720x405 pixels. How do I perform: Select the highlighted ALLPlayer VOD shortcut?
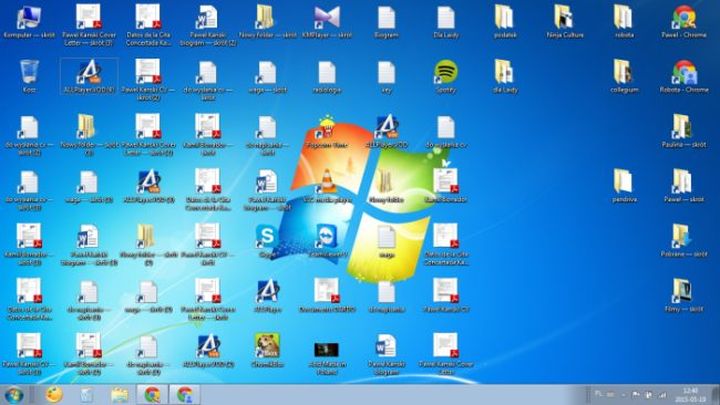coord(89,76)
